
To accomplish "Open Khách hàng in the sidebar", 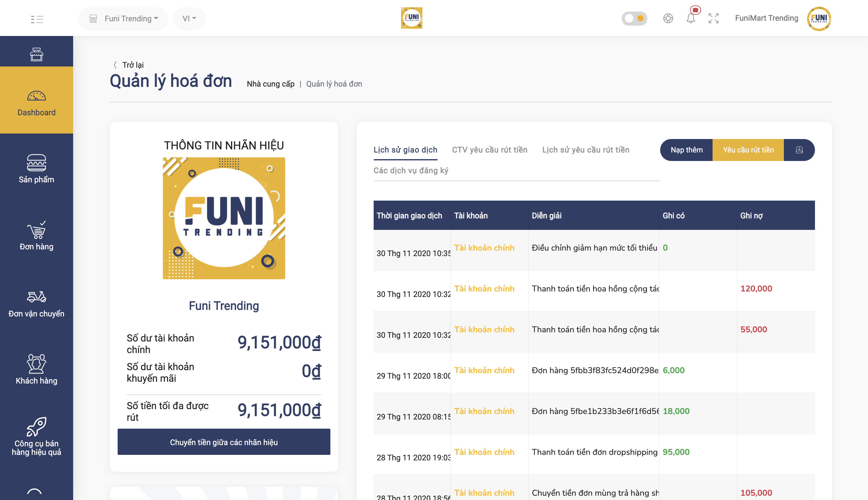I will 36,369.
